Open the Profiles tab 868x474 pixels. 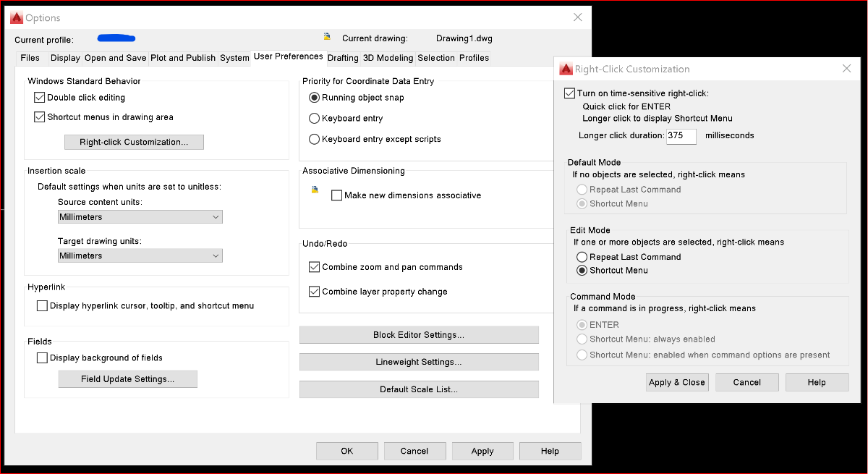tap(475, 58)
